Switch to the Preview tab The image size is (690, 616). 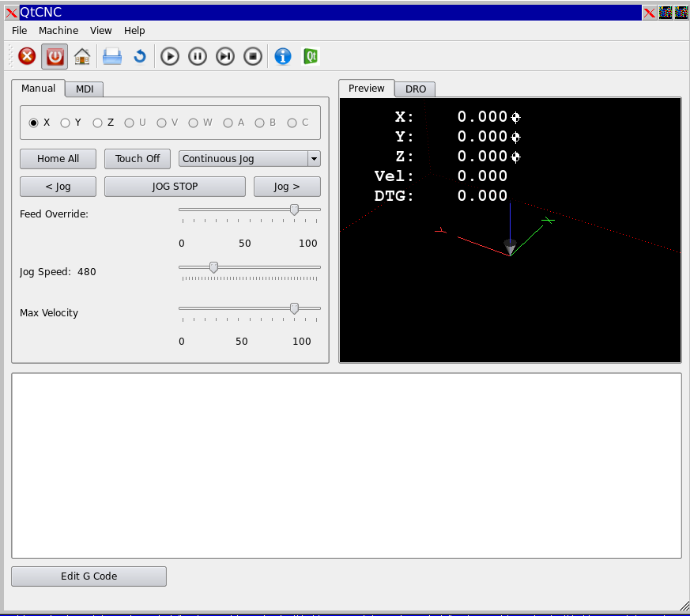(366, 88)
